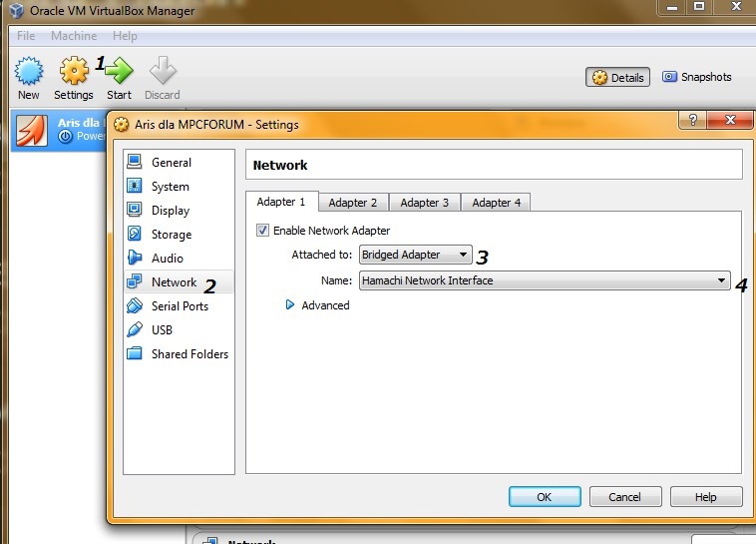Open Settings gear icon in toolbar
The width and height of the screenshot is (756, 544).
[x=74, y=71]
